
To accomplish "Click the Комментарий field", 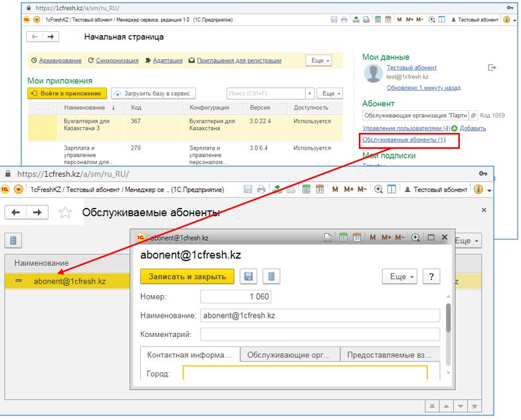I will coord(320,334).
